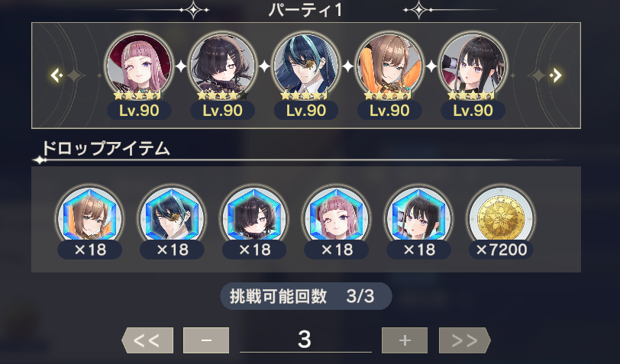620x364 pixels.
Task: Click the challenge count number field showing 3
Action: (305, 340)
